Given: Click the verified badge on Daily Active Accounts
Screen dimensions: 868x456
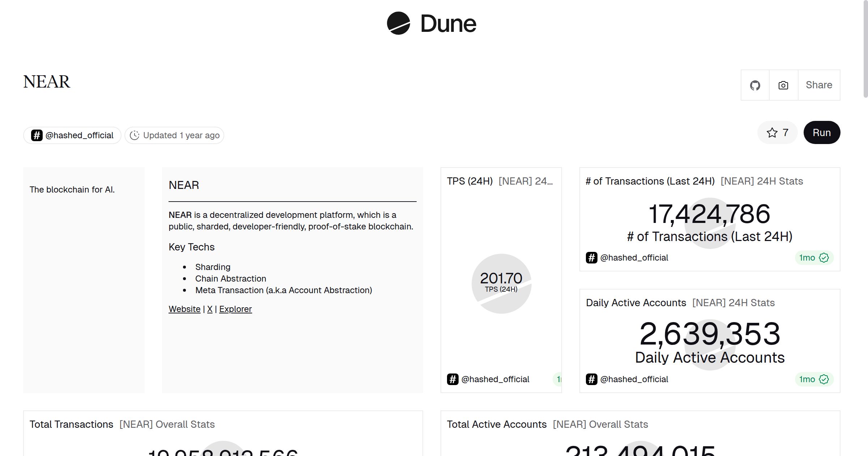Looking at the screenshot, I should point(824,379).
